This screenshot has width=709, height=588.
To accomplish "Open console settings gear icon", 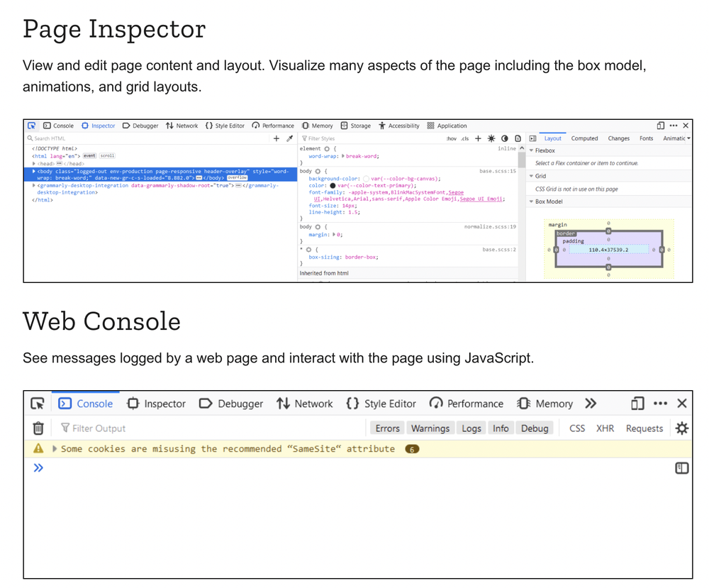I will [x=681, y=428].
